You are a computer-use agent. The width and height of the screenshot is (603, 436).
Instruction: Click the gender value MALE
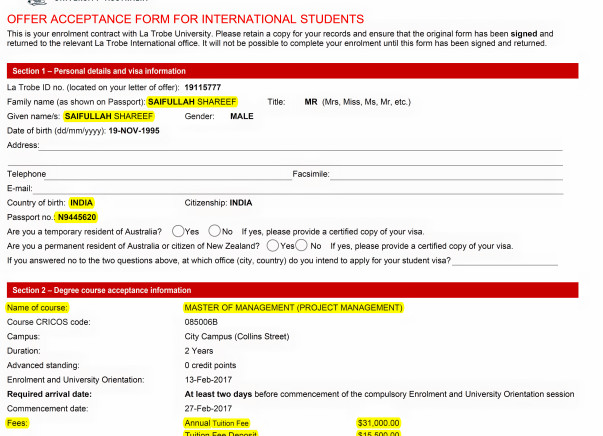tap(242, 116)
